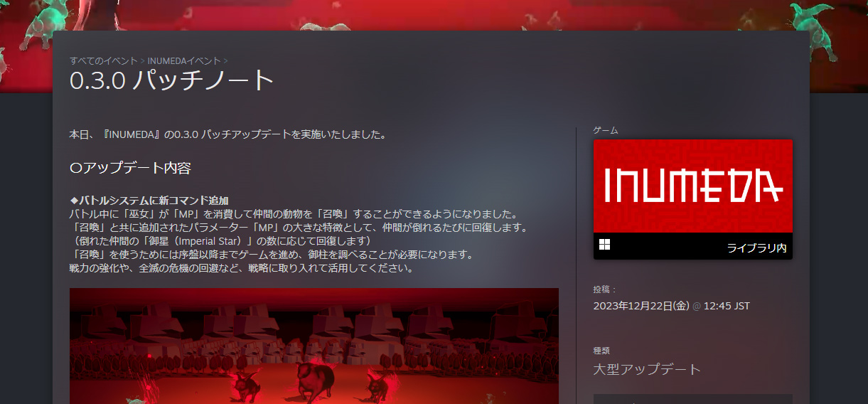
Task: Click the 12:45 JST post time
Action: point(727,306)
